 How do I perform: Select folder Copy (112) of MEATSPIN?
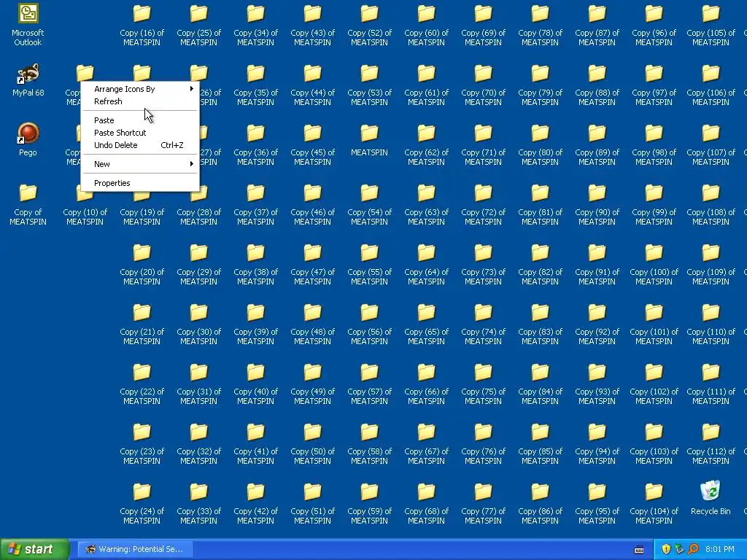(x=711, y=443)
